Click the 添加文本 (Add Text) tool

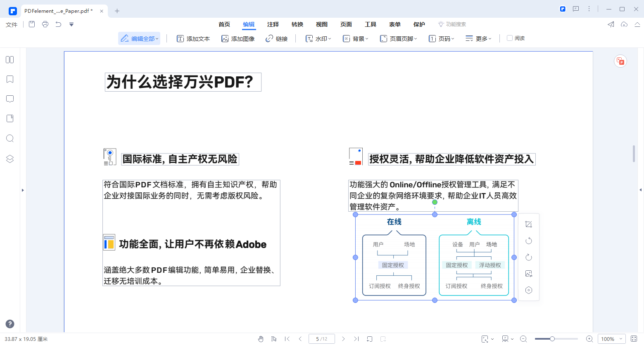point(193,38)
